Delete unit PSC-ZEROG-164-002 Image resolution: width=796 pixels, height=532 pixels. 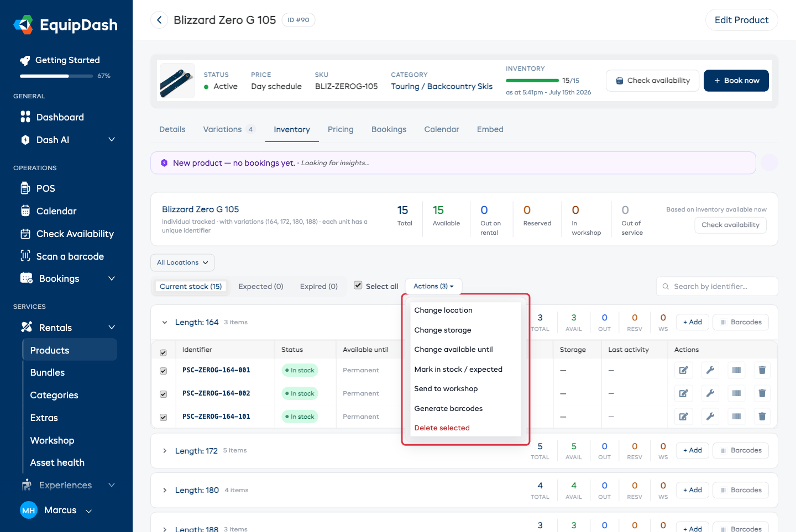pos(762,393)
